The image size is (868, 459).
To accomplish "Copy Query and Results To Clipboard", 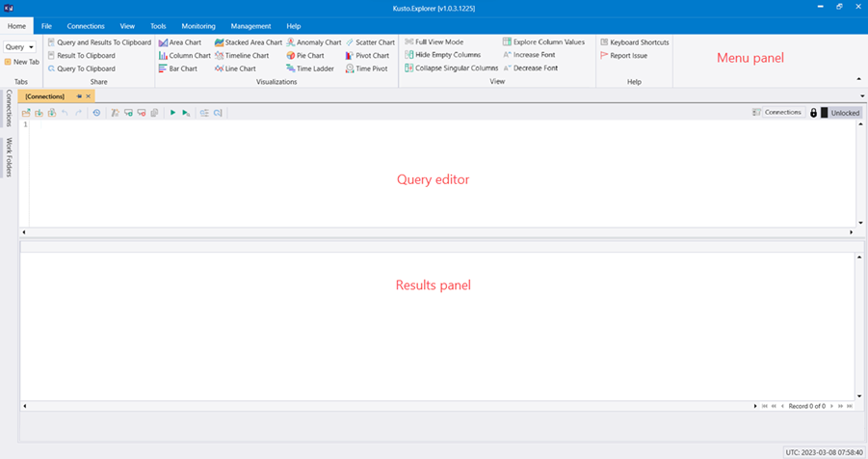I will coord(98,42).
